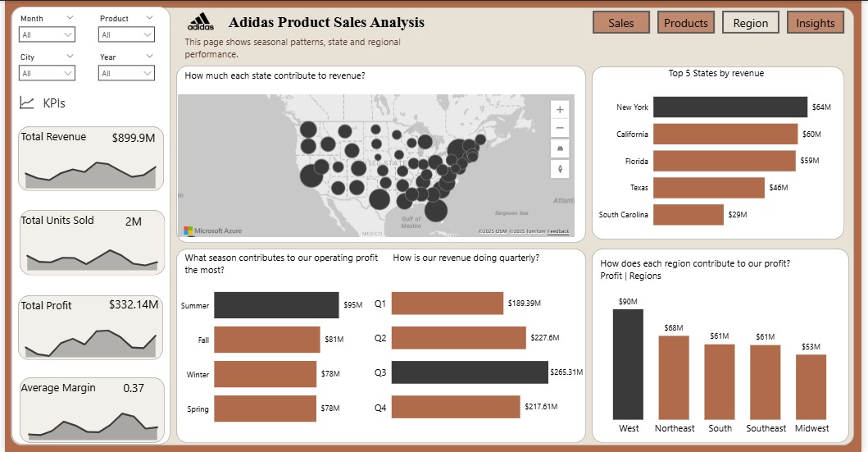
Task: Click the Adidas logo icon
Action: coord(200,22)
